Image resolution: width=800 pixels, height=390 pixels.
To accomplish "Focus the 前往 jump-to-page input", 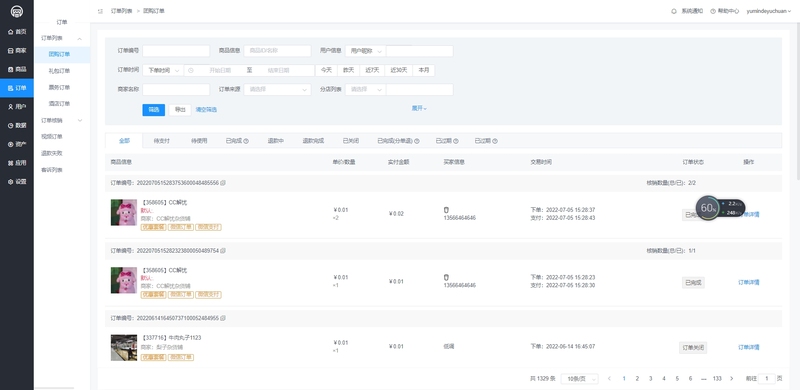I will 767,379.
